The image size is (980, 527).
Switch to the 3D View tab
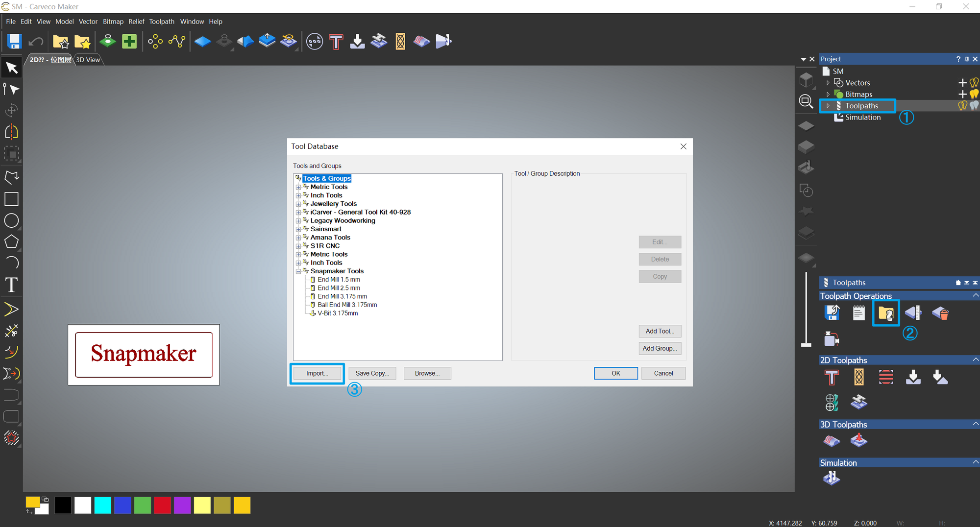(88, 59)
